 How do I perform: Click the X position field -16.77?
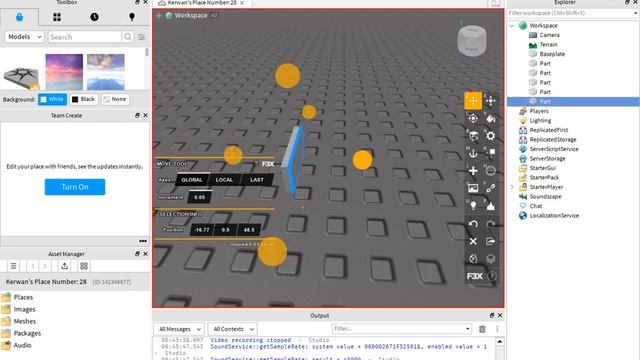(202, 230)
